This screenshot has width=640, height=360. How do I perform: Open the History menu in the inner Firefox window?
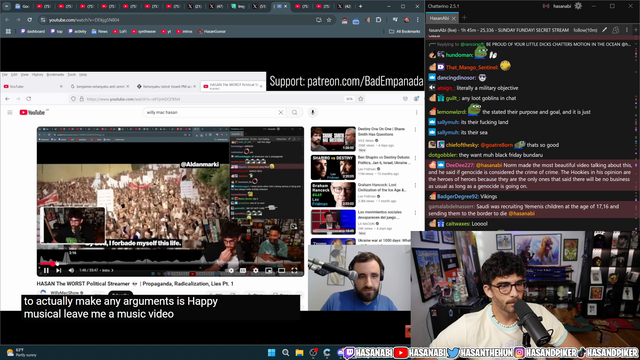(38, 75)
